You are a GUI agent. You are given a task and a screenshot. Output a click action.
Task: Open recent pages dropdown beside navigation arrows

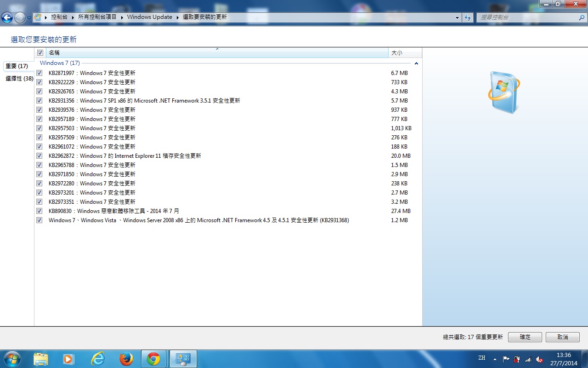(29, 18)
